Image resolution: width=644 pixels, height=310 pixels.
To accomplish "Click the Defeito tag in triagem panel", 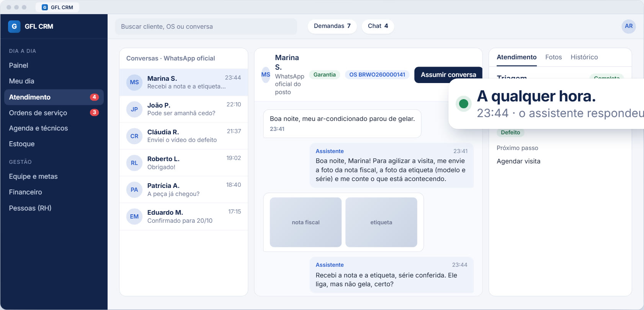I will coord(510,132).
